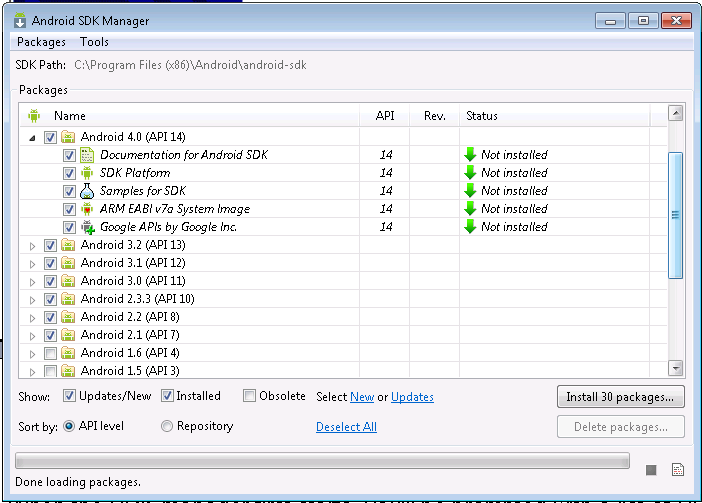Click the Google APIs by Google Inc. icon
This screenshot has height=503, width=702.
pyautogui.click(x=87, y=227)
